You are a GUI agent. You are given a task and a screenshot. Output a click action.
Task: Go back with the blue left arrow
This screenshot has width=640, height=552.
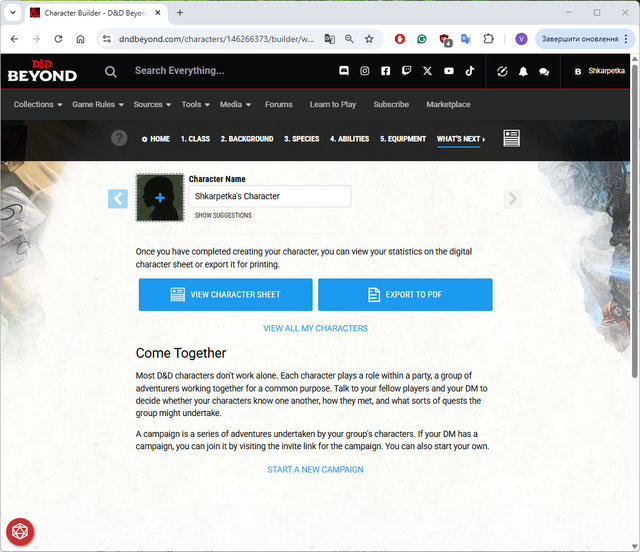(x=118, y=198)
